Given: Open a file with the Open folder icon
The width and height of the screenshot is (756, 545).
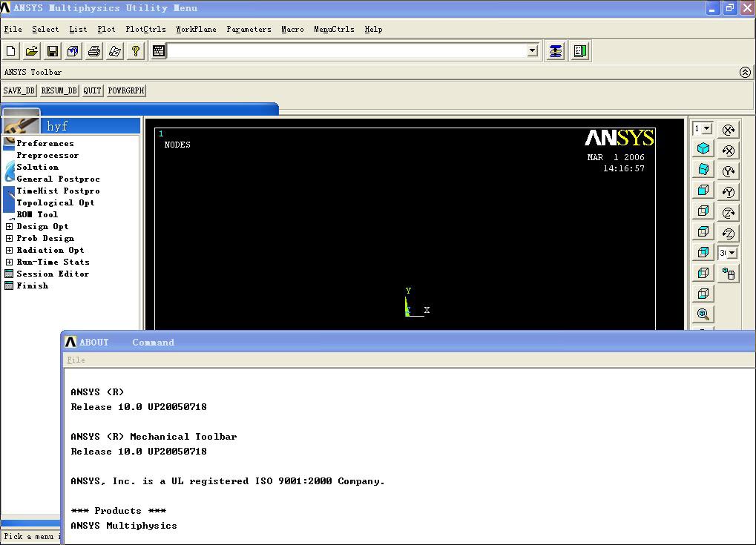Looking at the screenshot, I should point(31,50).
